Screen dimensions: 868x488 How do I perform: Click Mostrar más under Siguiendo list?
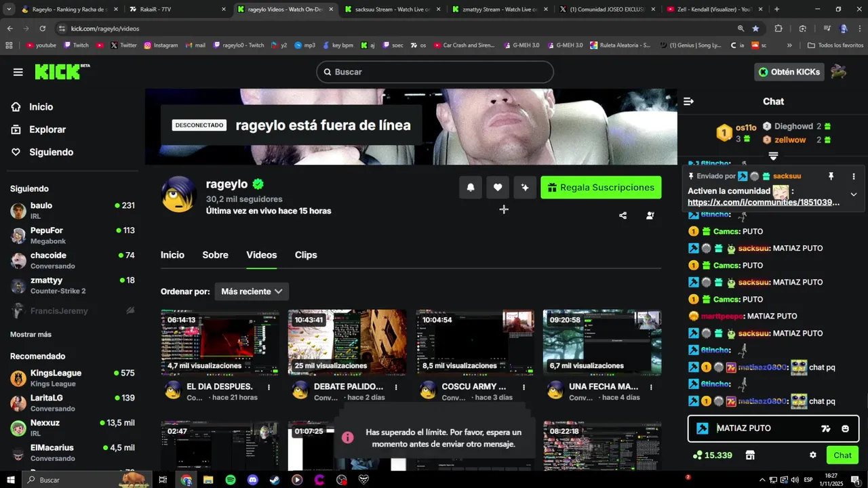(x=31, y=335)
